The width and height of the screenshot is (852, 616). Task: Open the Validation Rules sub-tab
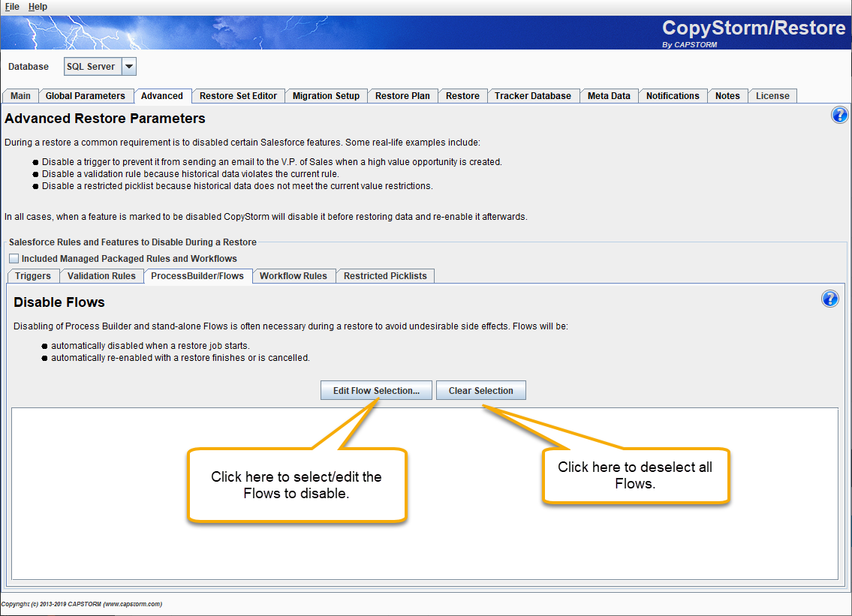click(101, 275)
